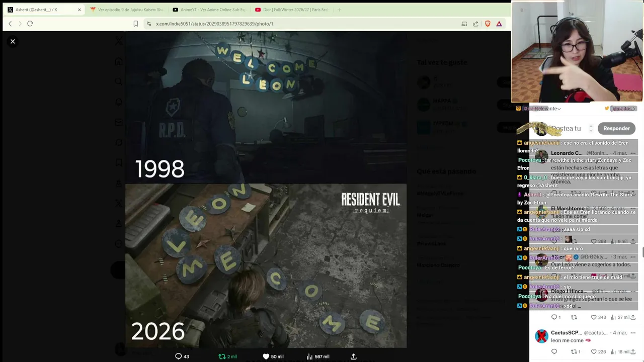Screen dimensions: 644x362
Task: Open the Leonardo C... display name
Action: [x=567, y=153]
